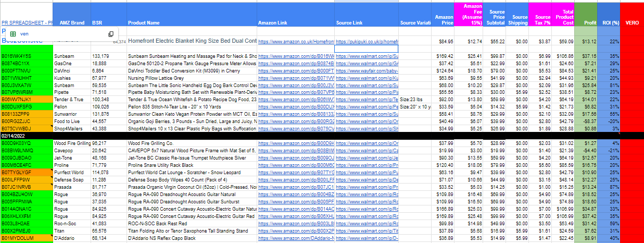Select the Source Link column header

367,15
